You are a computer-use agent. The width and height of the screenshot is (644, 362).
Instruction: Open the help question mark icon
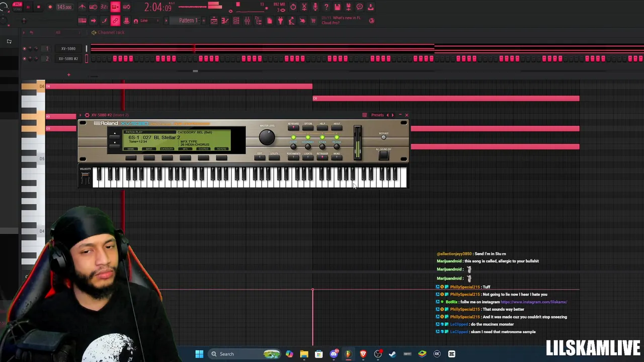[x=327, y=7]
